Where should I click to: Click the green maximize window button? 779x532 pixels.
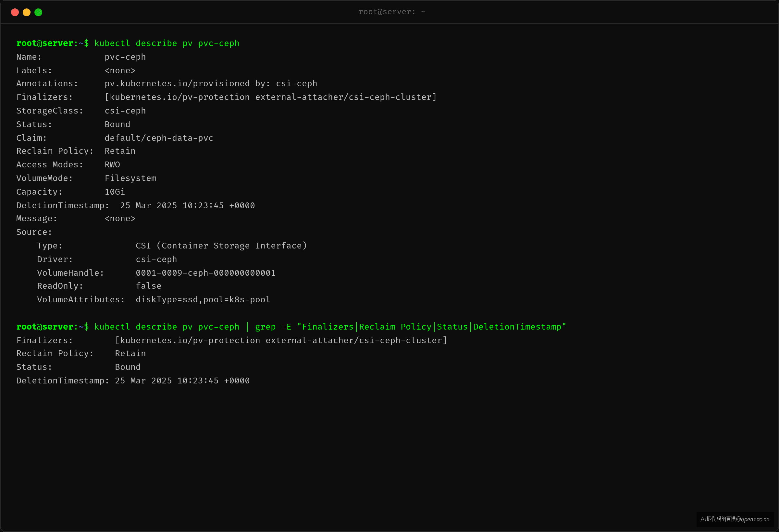[38, 12]
